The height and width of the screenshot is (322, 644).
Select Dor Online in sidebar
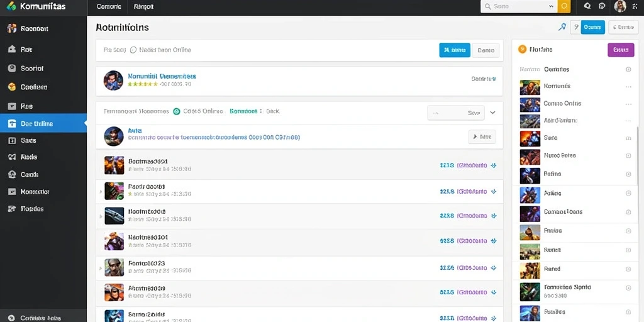point(43,123)
